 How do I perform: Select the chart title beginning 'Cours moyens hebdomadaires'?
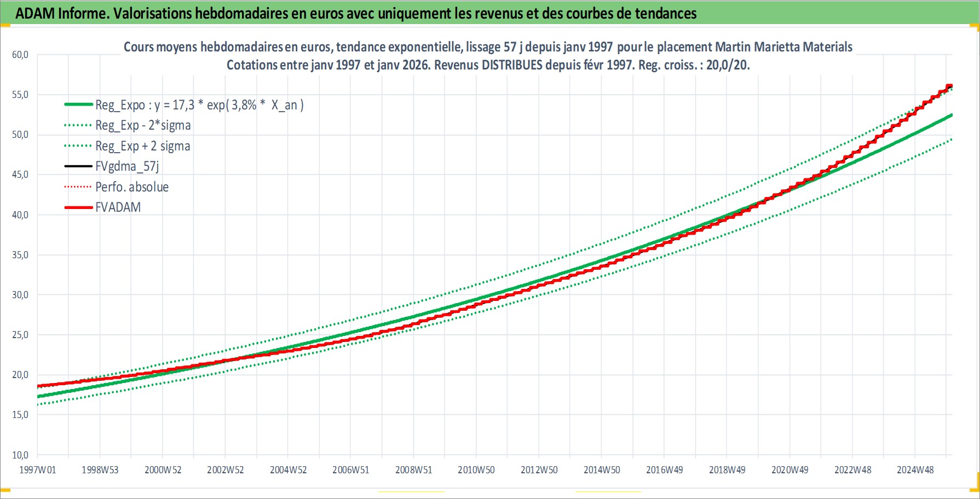(488, 47)
